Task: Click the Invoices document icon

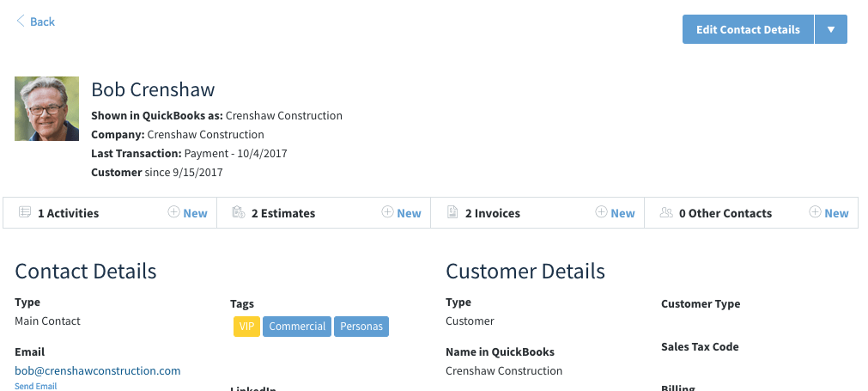Action: click(x=452, y=212)
